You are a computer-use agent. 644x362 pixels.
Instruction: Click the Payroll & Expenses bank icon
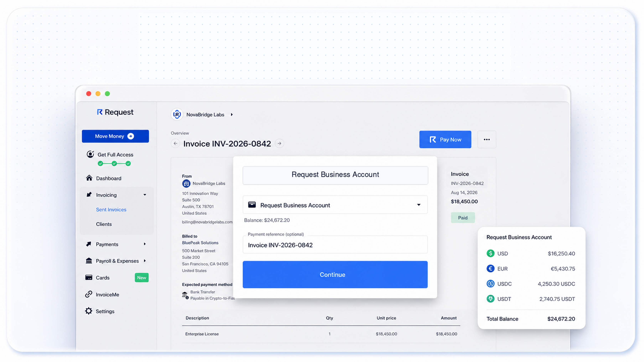(x=89, y=261)
